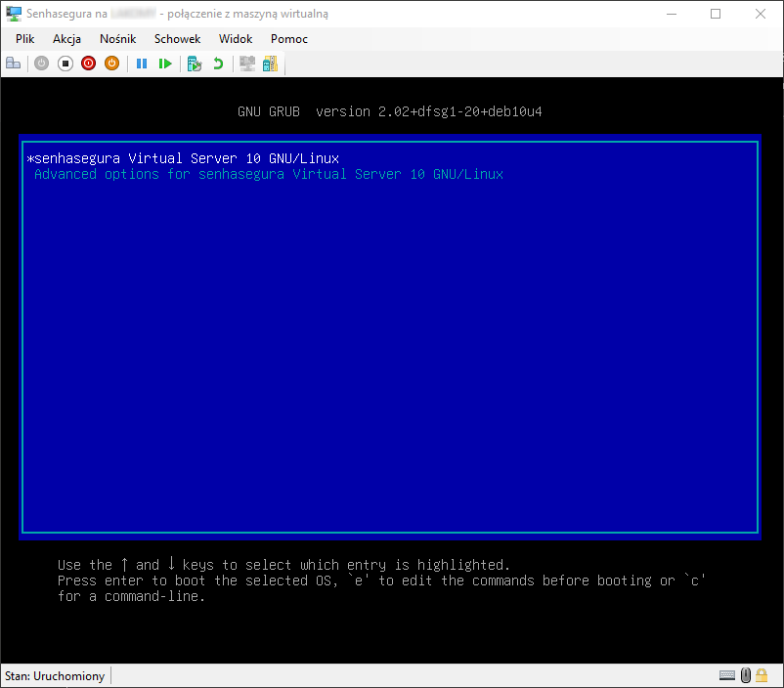Click the green Reset/Start play icon
The width and height of the screenshot is (784, 688).
pos(165,64)
